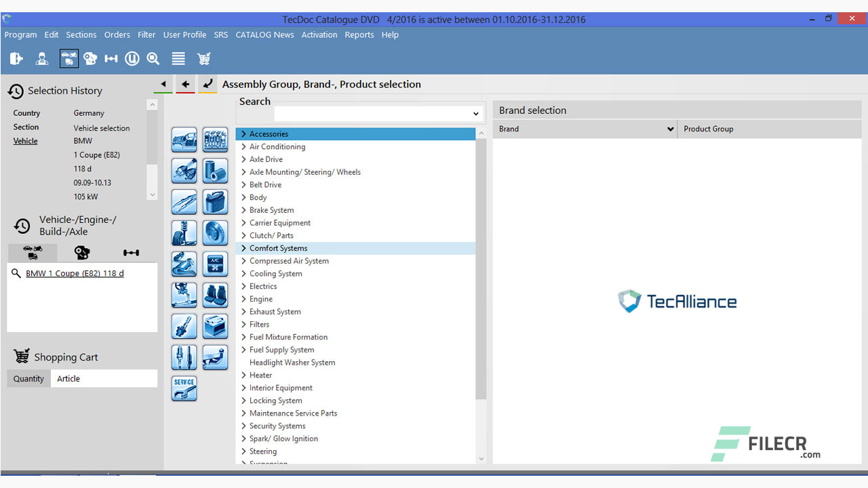Open the User Profile menu
The image size is (868, 488).
click(x=184, y=35)
